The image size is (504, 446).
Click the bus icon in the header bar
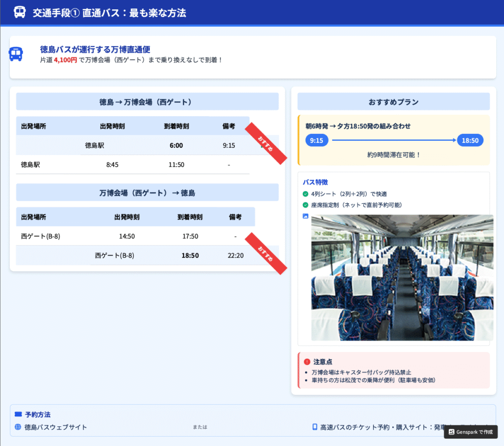[x=20, y=12]
